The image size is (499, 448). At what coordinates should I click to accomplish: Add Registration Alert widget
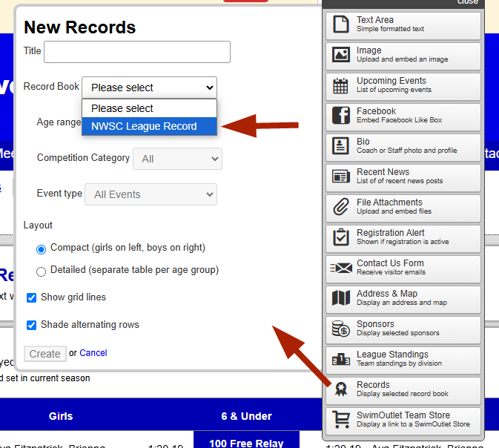(x=403, y=239)
